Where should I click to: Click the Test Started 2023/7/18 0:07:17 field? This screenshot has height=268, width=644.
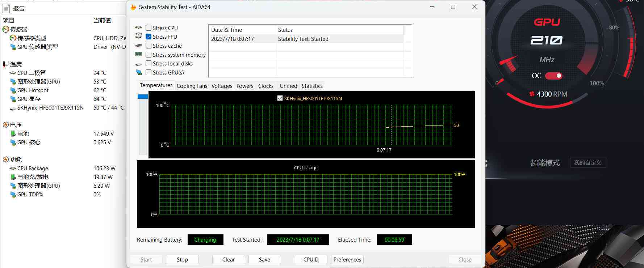[x=298, y=239]
